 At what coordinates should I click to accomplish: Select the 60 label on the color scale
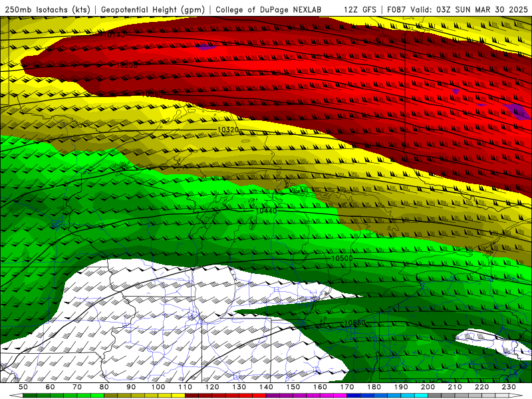point(51,387)
